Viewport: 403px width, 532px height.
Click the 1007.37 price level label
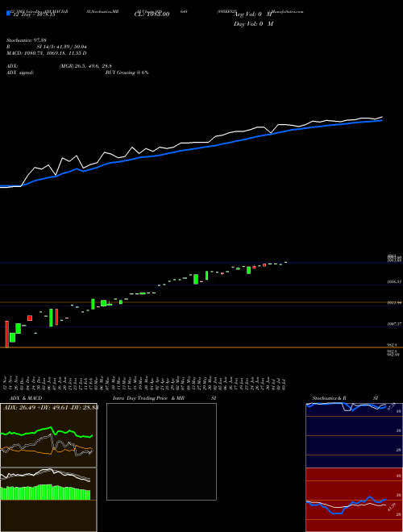pos(394,324)
